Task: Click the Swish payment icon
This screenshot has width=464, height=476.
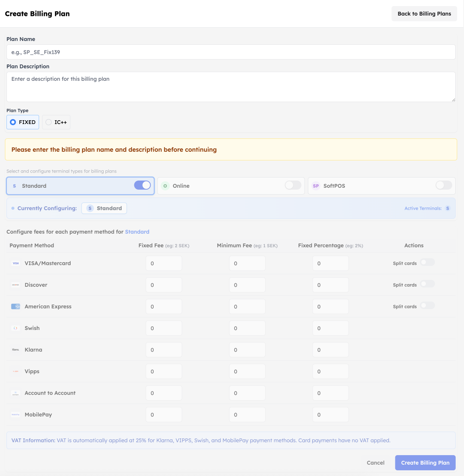Action: click(x=16, y=328)
